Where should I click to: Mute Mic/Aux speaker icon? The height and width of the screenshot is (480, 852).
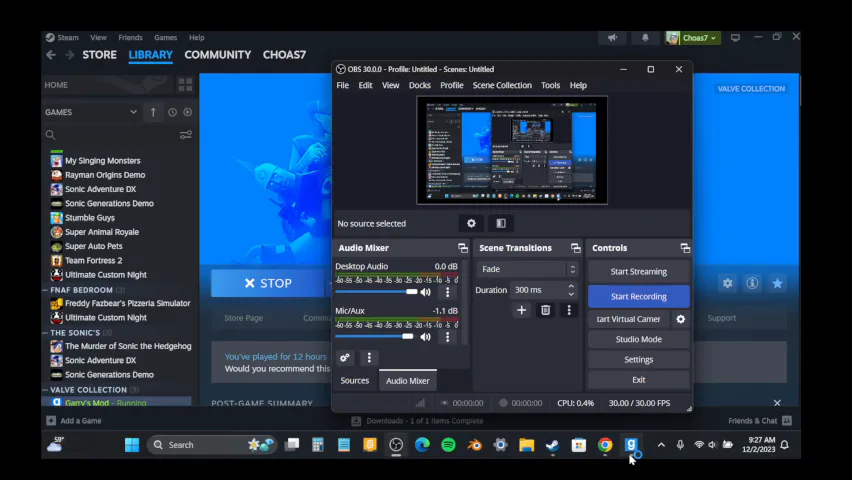click(x=425, y=336)
